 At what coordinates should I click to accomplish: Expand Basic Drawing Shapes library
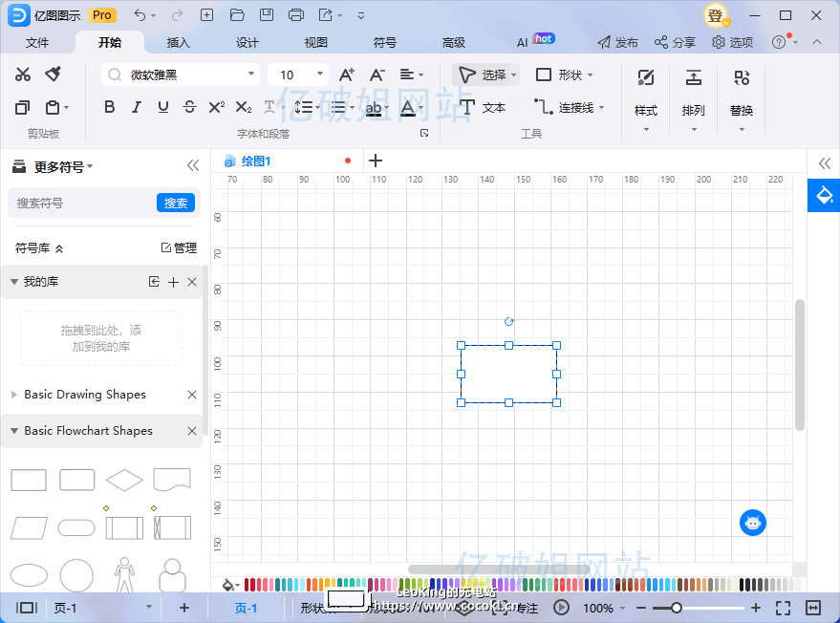coord(14,395)
